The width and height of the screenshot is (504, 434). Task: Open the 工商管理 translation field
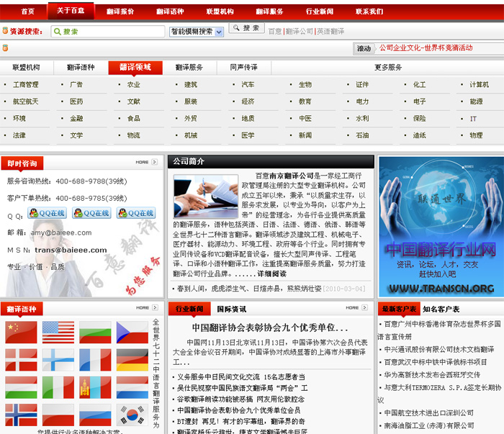click(25, 84)
